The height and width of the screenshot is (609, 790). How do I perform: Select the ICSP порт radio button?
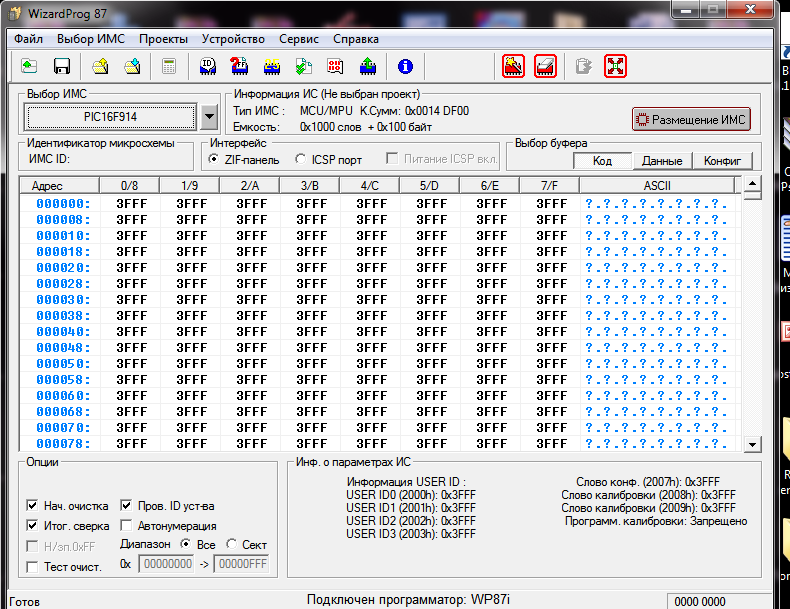coord(300,159)
